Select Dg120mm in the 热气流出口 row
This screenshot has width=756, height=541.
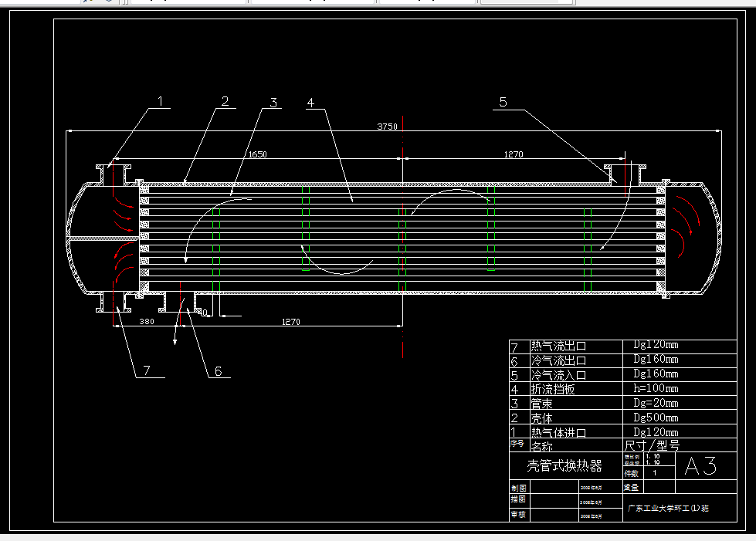tap(656, 344)
